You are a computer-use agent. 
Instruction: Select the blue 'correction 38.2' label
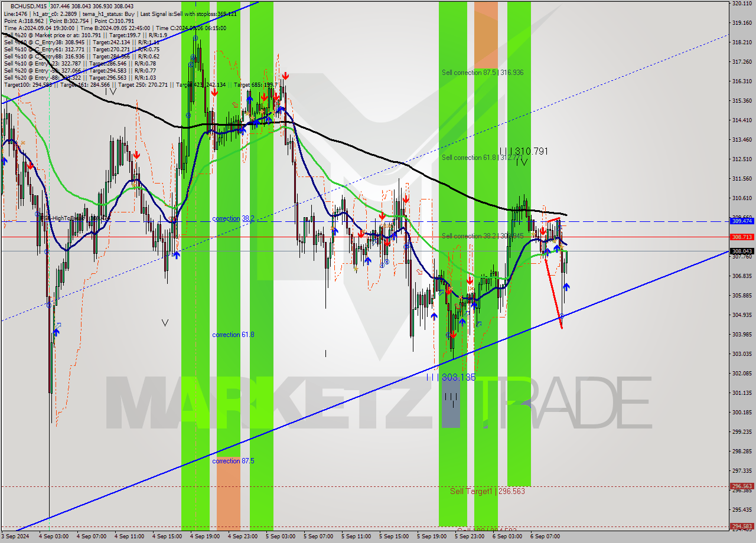233,218
